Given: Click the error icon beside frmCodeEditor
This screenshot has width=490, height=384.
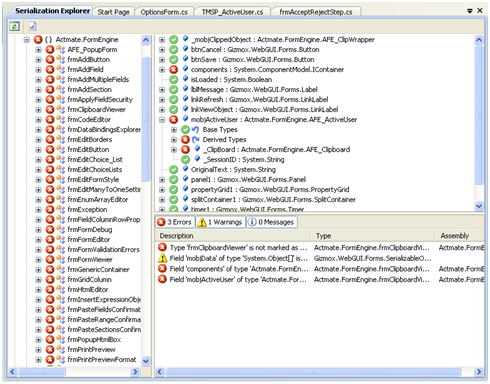Looking at the screenshot, I should 50,120.
